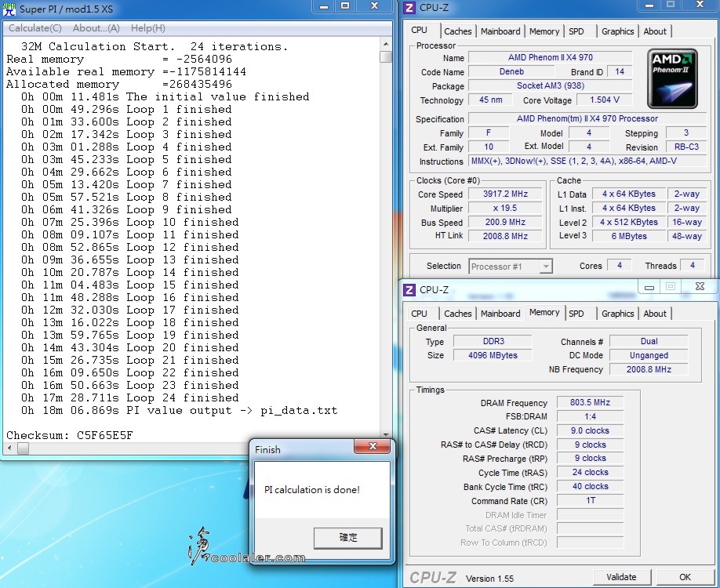The image size is (720, 588).
Task: Switch to CPU tab in the CPU-Z memory timings window
Action: 419,314
